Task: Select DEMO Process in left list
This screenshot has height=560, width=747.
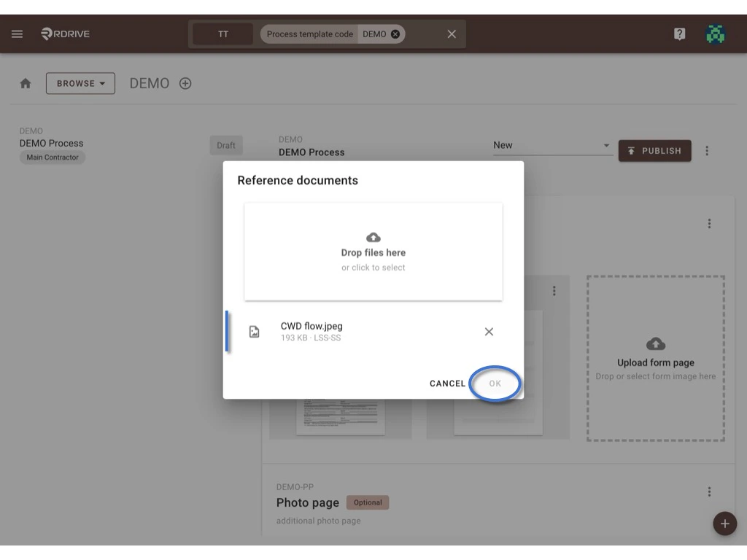Action: (52, 144)
